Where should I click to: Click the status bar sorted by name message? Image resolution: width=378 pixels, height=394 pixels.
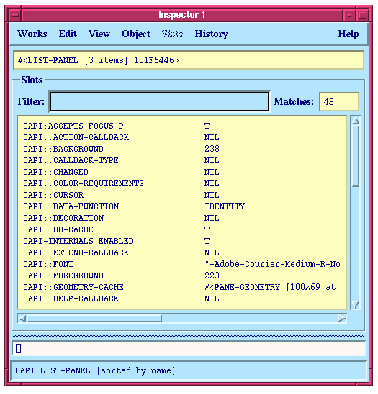[x=95, y=371]
